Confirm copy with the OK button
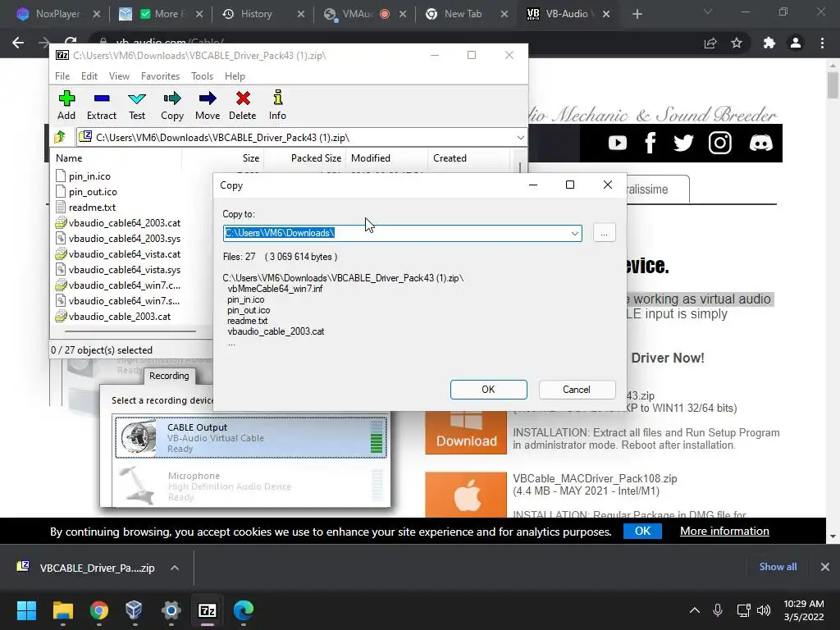Viewport: 840px width, 630px height. (489, 390)
